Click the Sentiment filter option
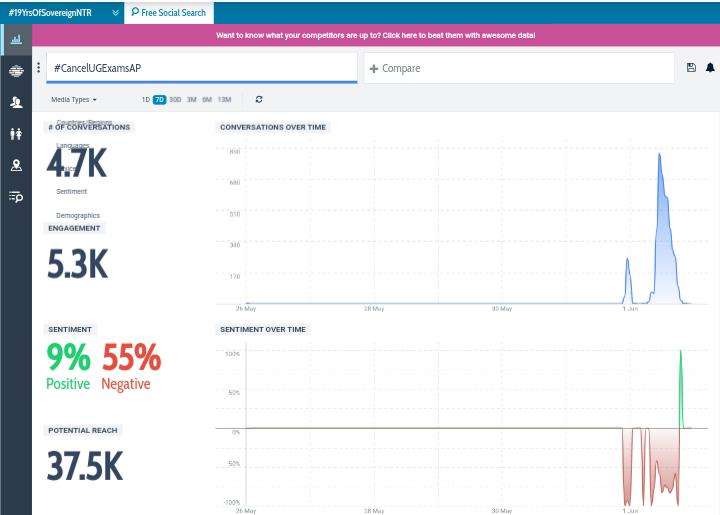Viewport: 720px width, 515px height. point(72,191)
